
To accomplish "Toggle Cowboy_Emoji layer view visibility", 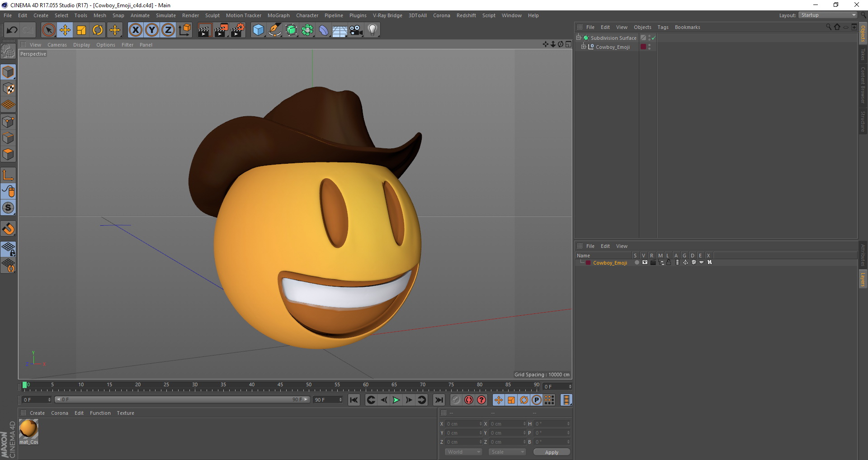I will [645, 262].
